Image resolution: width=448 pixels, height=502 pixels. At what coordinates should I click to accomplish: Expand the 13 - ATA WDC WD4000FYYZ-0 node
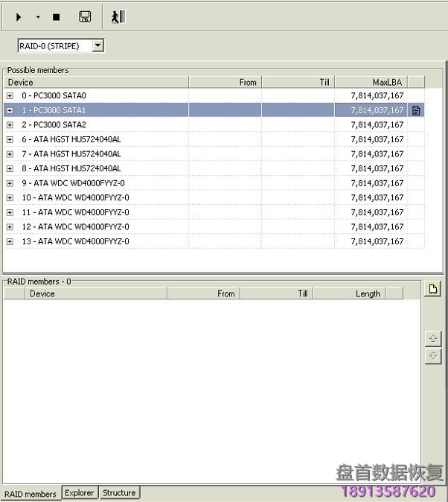pos(10,241)
